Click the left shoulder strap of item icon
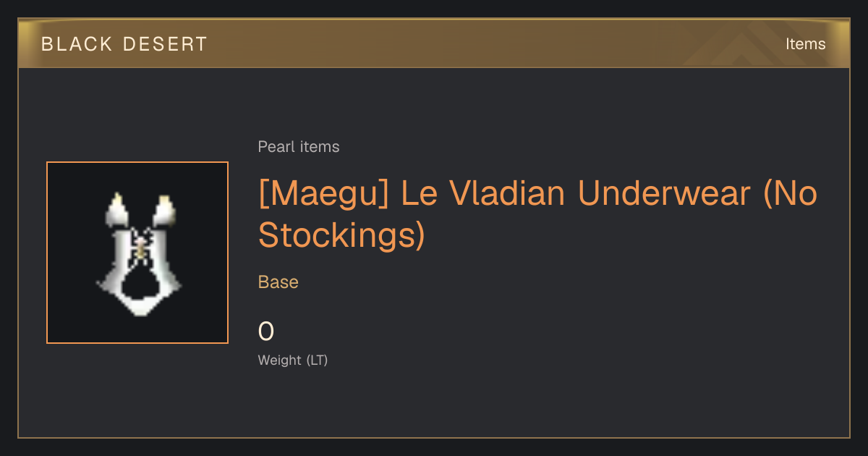Image resolution: width=868 pixels, height=456 pixels. coord(117,208)
